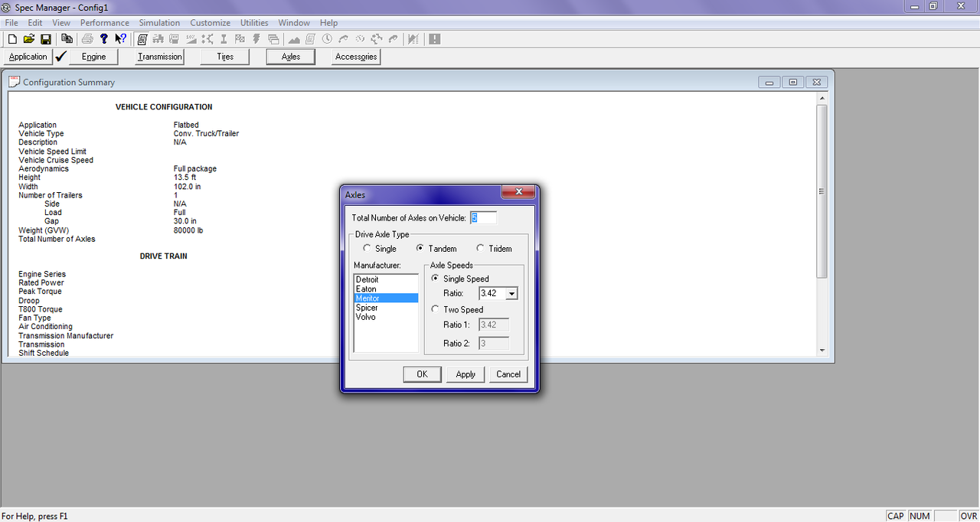This screenshot has height=522, width=980.
Task: Click the Save floppy disk icon
Action: coord(46,39)
